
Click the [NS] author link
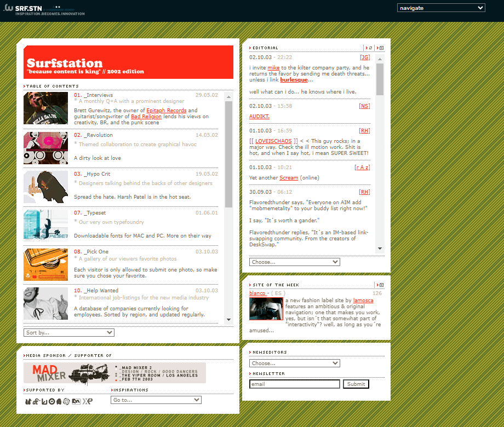pos(364,106)
